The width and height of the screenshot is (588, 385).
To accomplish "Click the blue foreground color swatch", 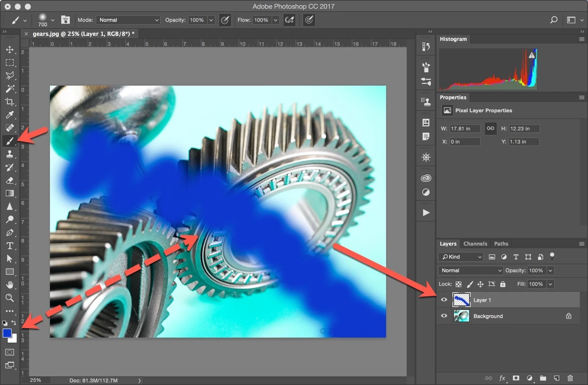I will [7, 333].
